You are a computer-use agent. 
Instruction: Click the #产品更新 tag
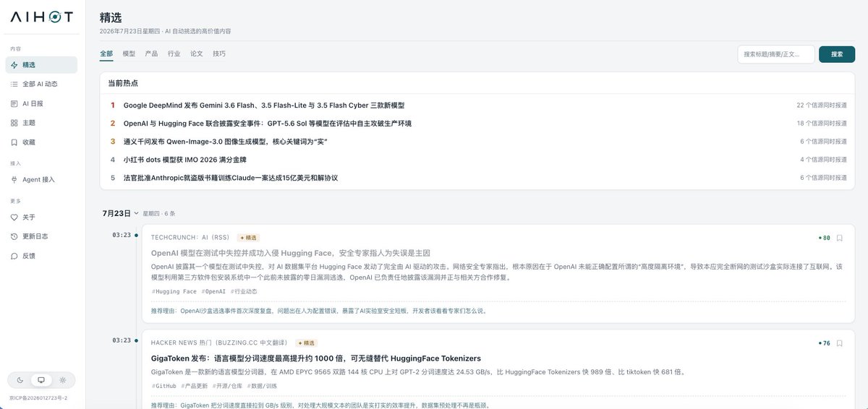(x=195, y=386)
